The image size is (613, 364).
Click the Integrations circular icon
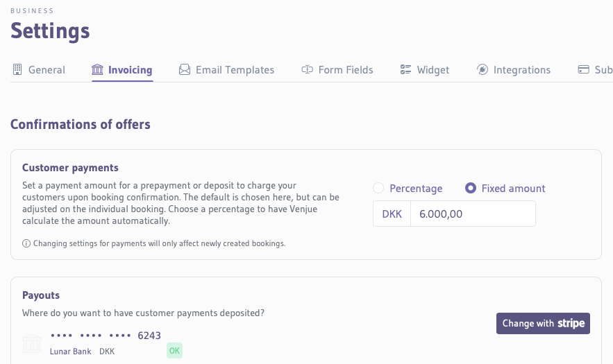(482, 69)
